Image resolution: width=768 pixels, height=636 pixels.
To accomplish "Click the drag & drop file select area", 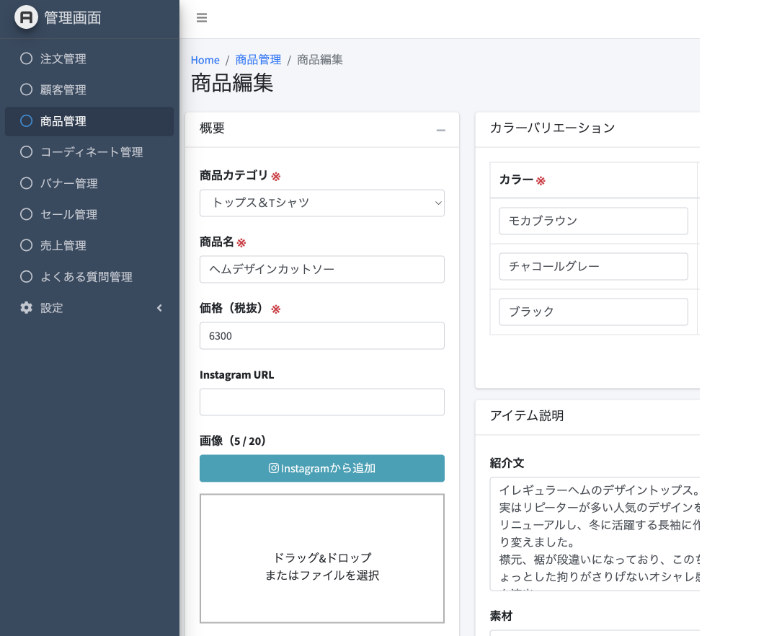I will click(x=322, y=558).
